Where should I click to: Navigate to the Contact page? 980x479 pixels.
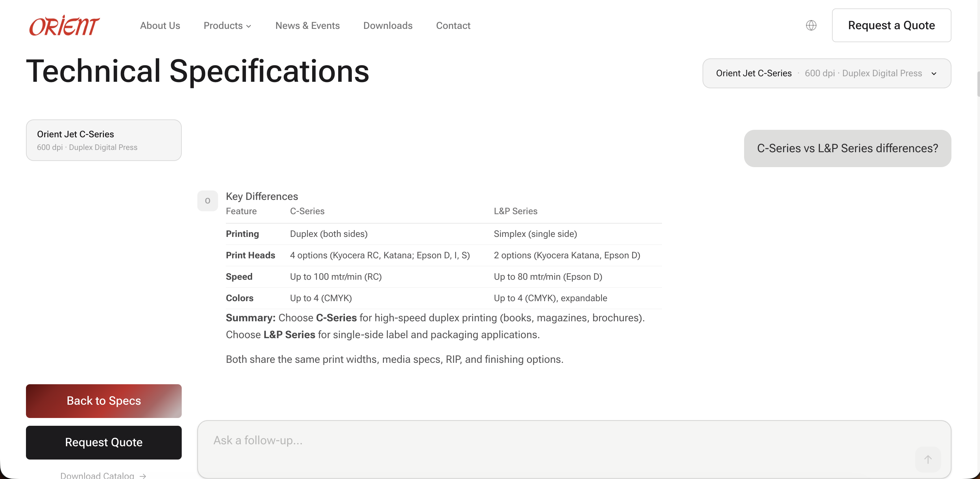[453, 26]
